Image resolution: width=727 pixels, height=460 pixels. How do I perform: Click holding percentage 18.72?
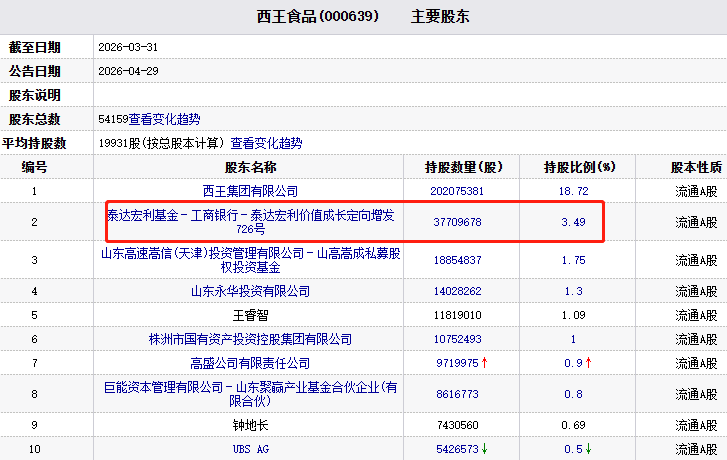click(573, 190)
